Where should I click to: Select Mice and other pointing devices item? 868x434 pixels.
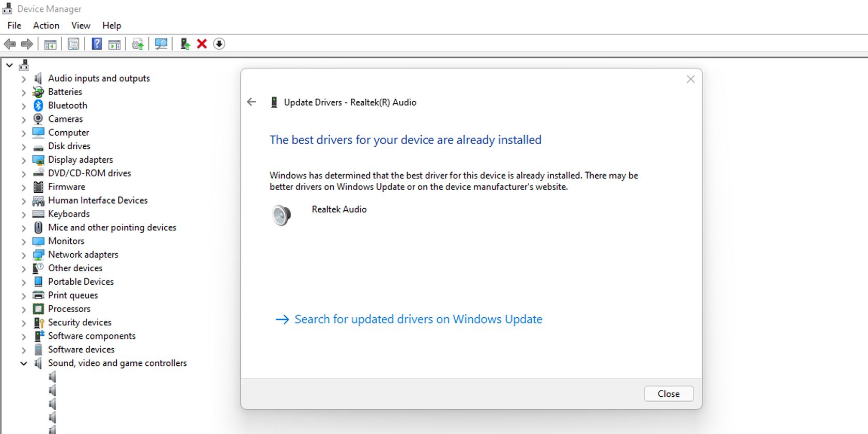[x=112, y=227]
